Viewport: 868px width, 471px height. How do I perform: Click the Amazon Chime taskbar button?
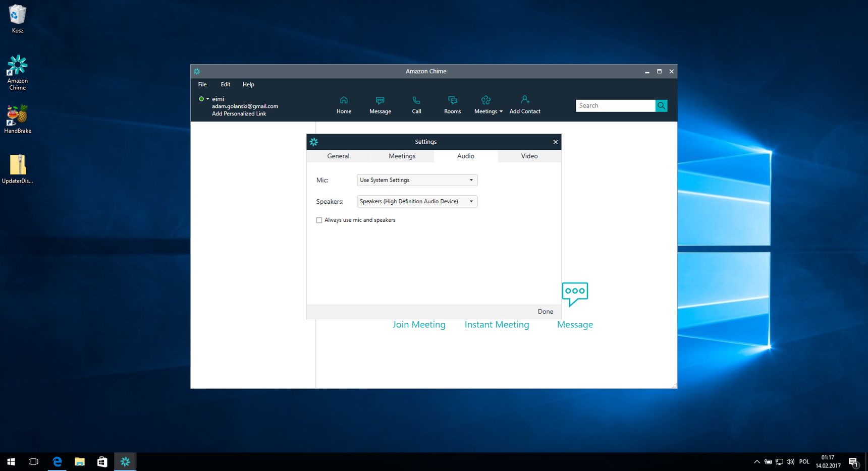[125, 461]
